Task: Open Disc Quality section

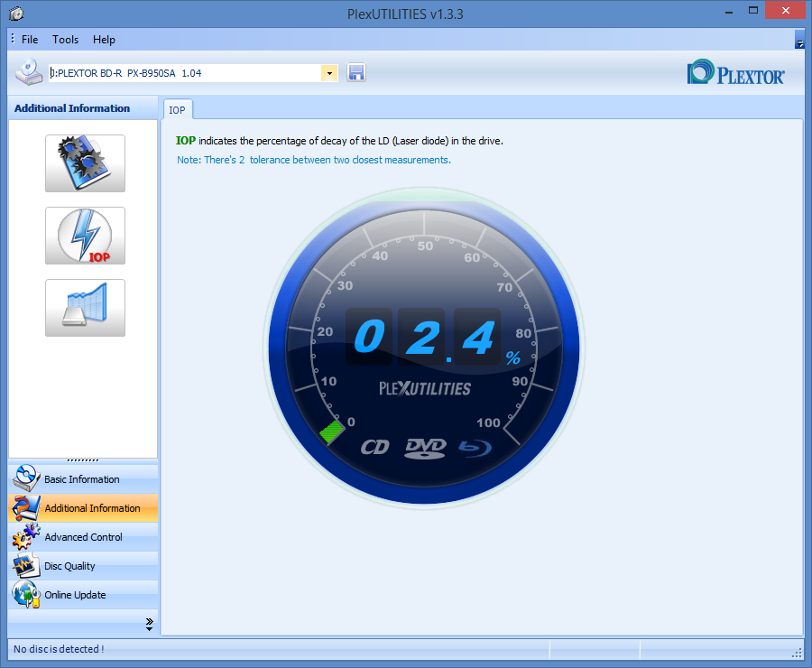Action: point(83,566)
